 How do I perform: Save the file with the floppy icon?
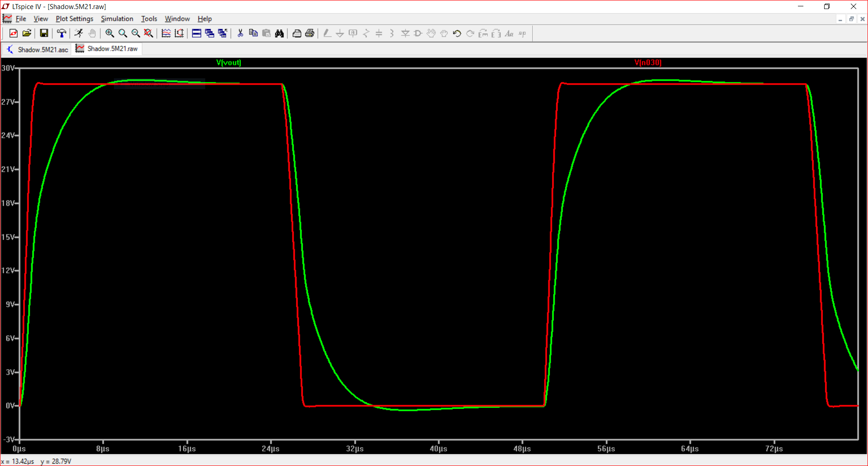pyautogui.click(x=44, y=33)
